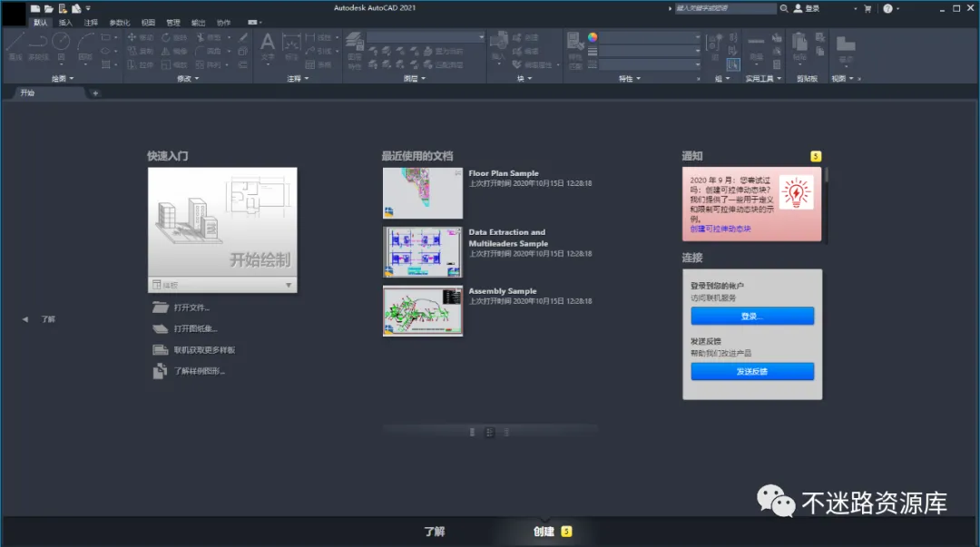Open Assembly Sample thumbnail
The width and height of the screenshot is (980, 547).
tap(423, 311)
